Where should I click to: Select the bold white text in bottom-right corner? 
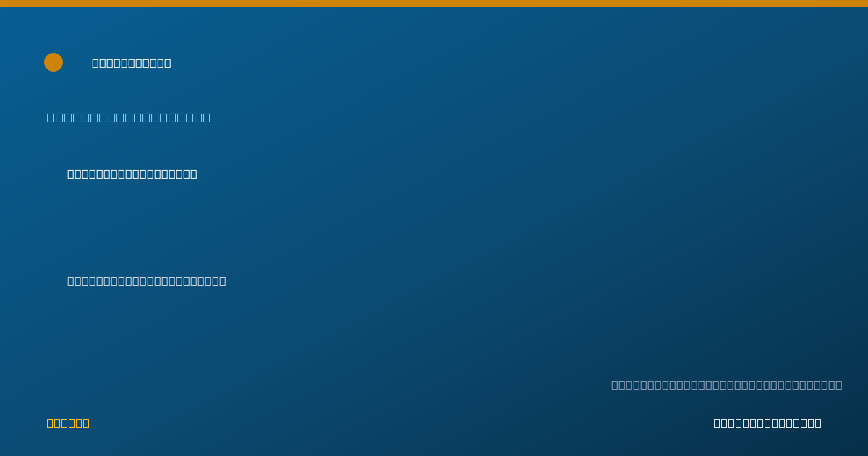tap(767, 423)
